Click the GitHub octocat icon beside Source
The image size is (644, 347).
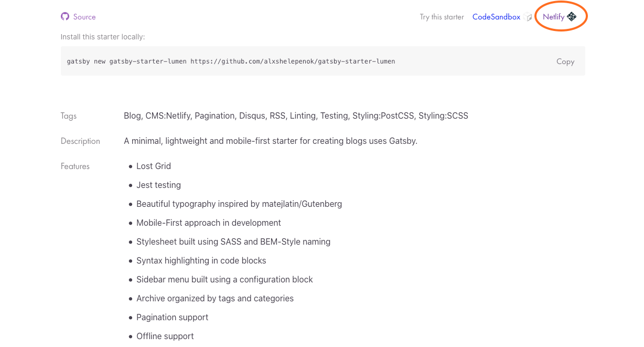pyautogui.click(x=65, y=17)
